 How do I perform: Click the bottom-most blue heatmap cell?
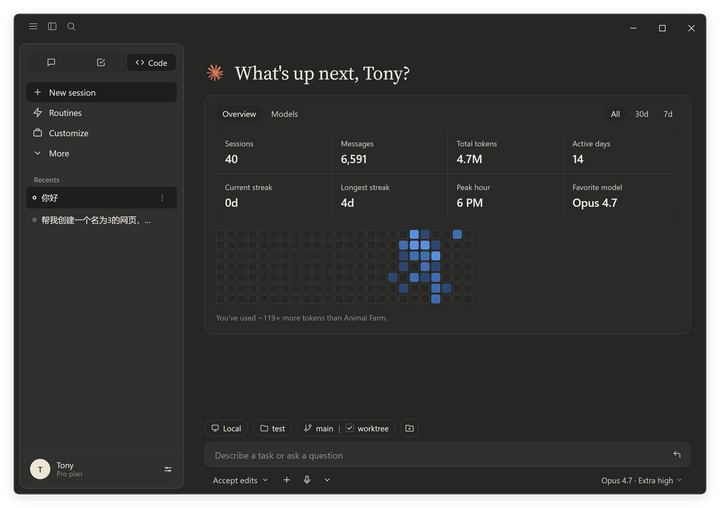436,299
